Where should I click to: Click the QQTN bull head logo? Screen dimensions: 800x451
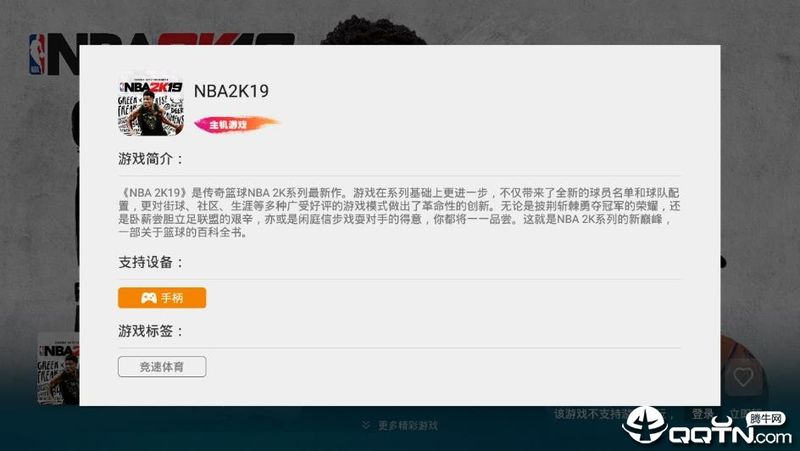(644, 425)
